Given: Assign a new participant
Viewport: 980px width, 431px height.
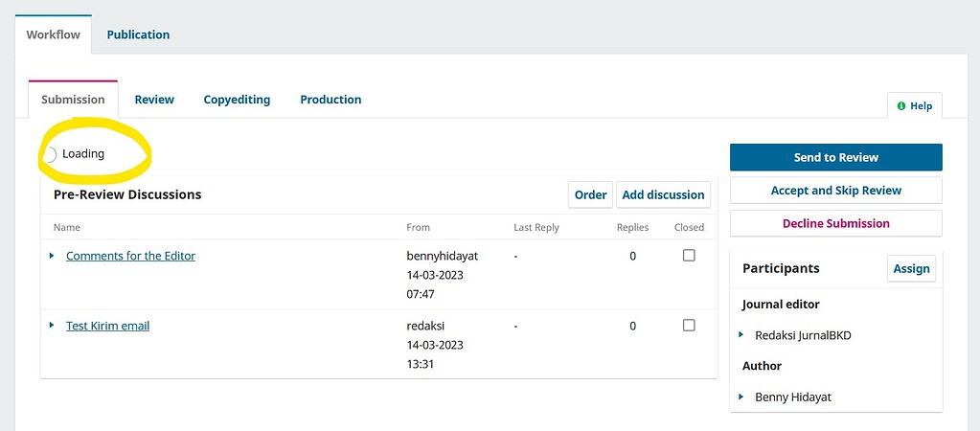Looking at the screenshot, I should pos(911,268).
